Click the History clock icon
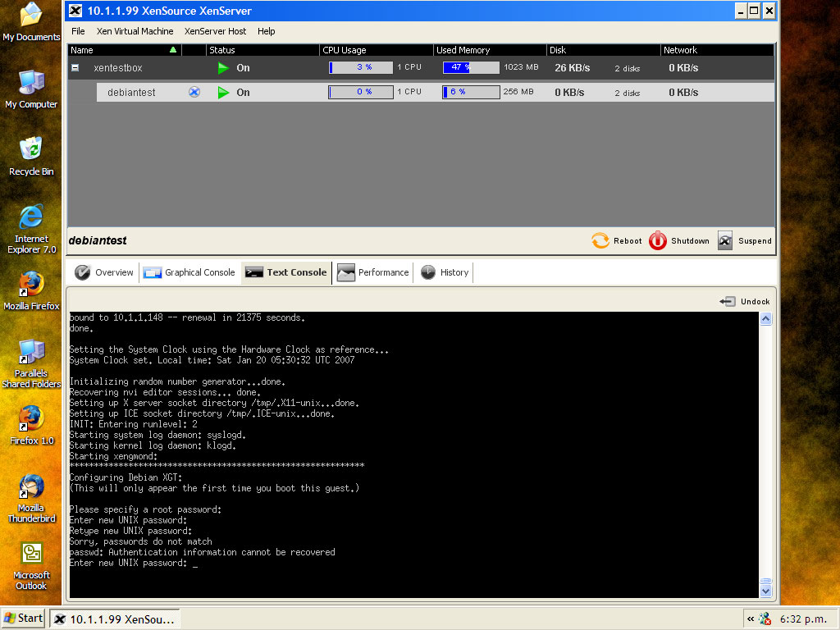Viewport: 840px width, 630px height. 428,272
